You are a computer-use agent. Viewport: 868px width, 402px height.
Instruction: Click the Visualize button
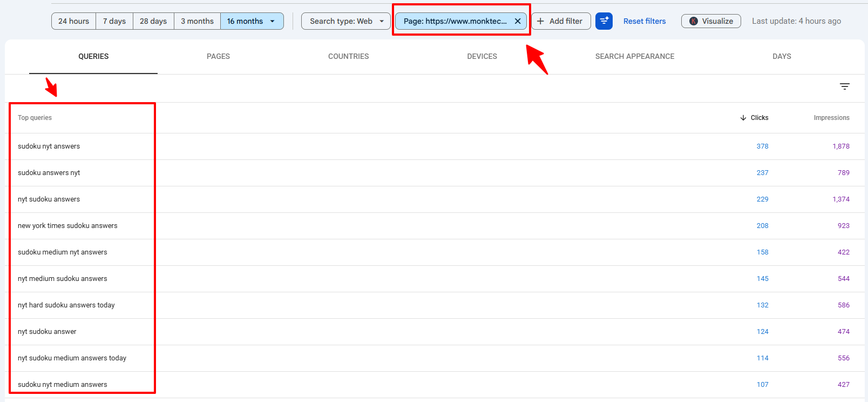pos(711,21)
